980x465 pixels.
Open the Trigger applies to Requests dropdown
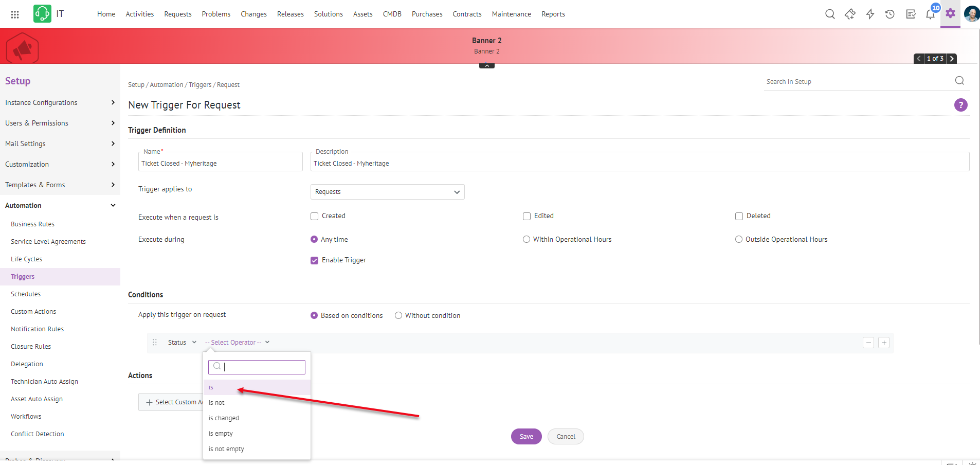(x=387, y=192)
